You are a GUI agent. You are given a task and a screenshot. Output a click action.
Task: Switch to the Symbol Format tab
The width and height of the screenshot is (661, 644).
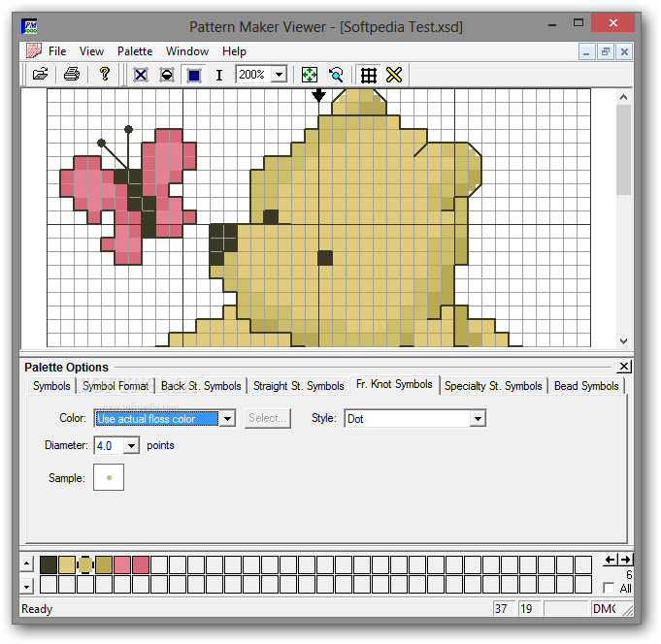(x=116, y=386)
